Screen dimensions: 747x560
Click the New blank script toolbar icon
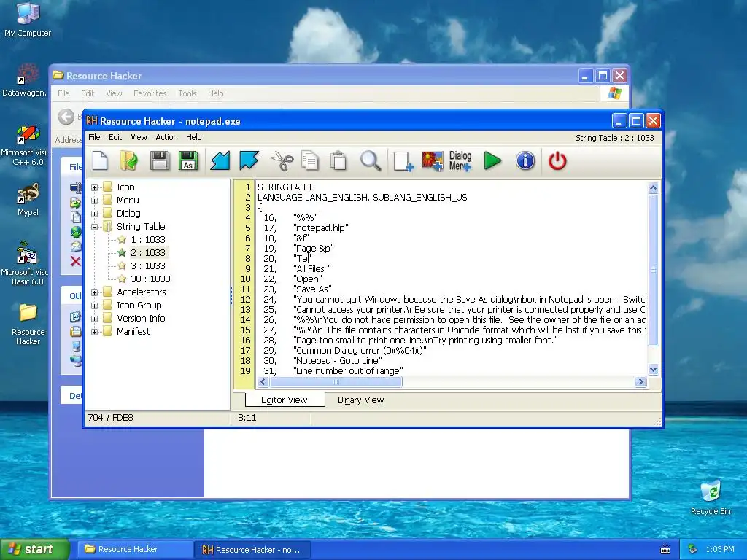pyautogui.click(x=100, y=161)
